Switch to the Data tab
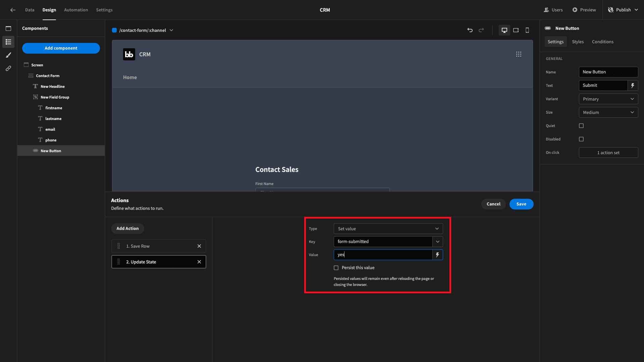Image resolution: width=644 pixels, height=362 pixels. point(30,10)
